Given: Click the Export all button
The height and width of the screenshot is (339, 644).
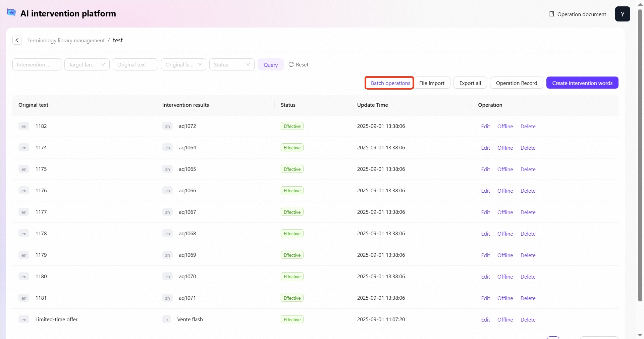Looking at the screenshot, I should [470, 83].
